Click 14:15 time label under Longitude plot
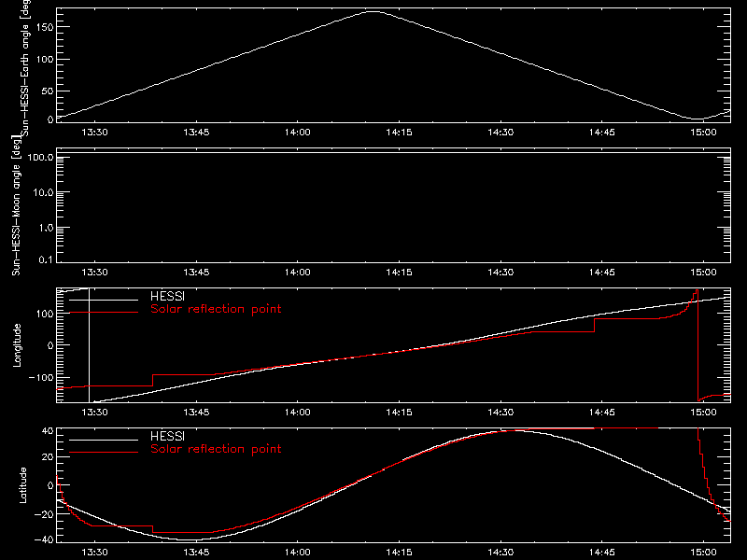The width and height of the screenshot is (747, 560). pyautogui.click(x=399, y=412)
